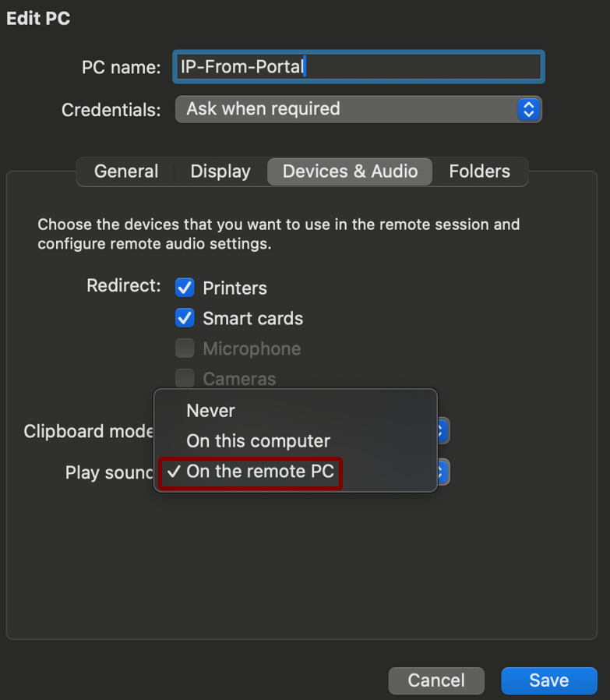
Task: Click the Edit PC dialog title
Action: 38,19
